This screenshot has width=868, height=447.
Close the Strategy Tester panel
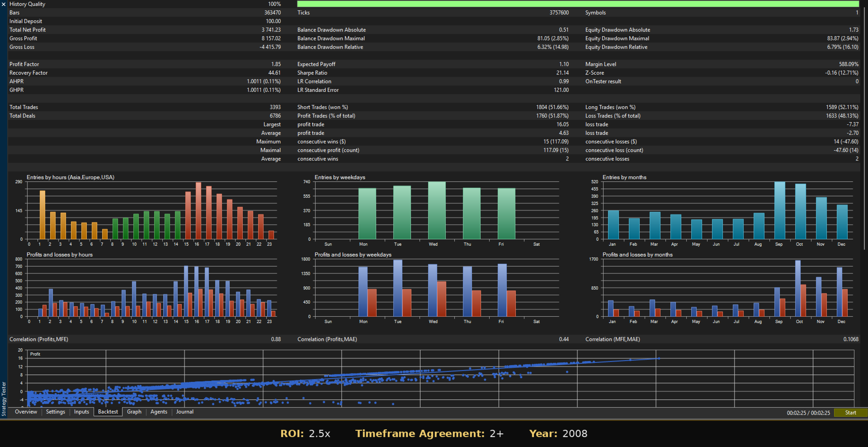(x=4, y=4)
